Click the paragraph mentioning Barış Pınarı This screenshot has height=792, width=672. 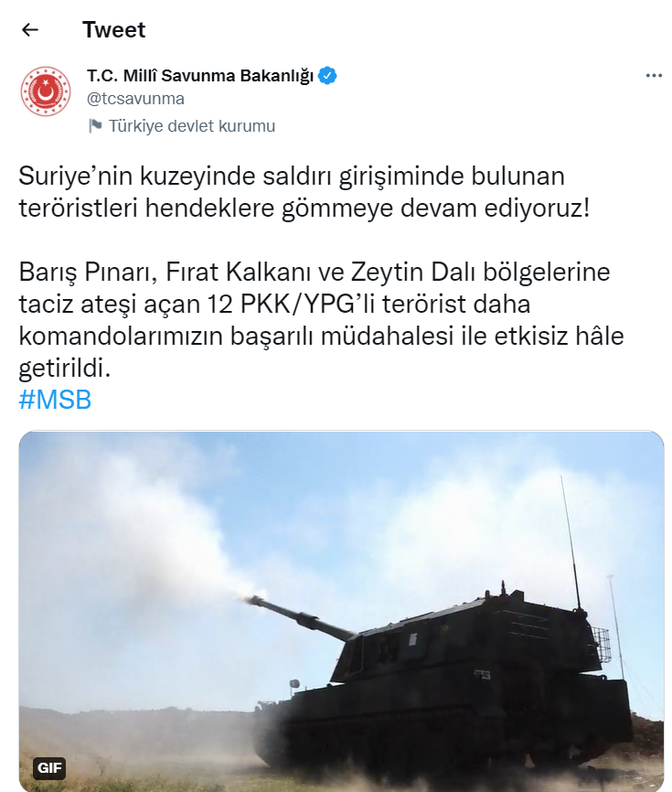[x=321, y=320]
